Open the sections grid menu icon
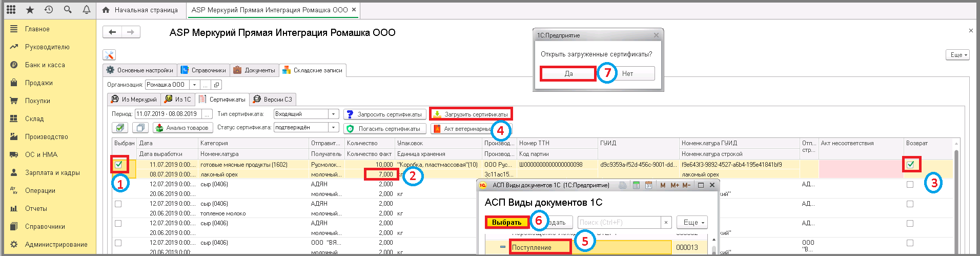 [11, 10]
